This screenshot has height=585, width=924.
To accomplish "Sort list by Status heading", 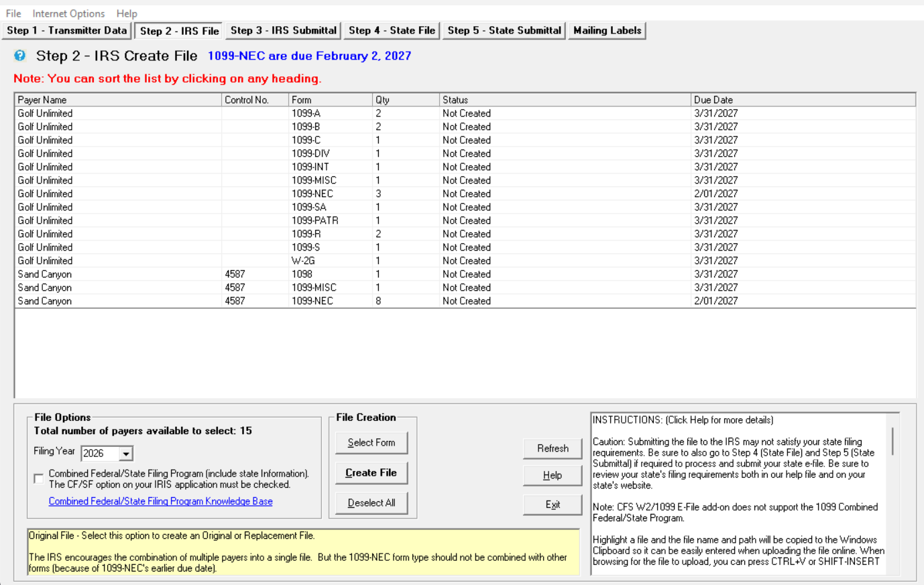I will tap(565, 100).
